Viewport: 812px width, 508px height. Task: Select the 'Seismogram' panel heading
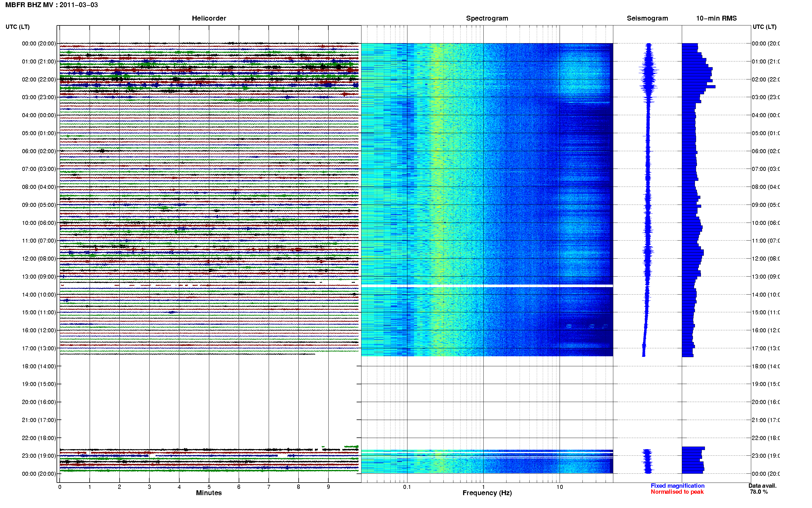pos(647,18)
